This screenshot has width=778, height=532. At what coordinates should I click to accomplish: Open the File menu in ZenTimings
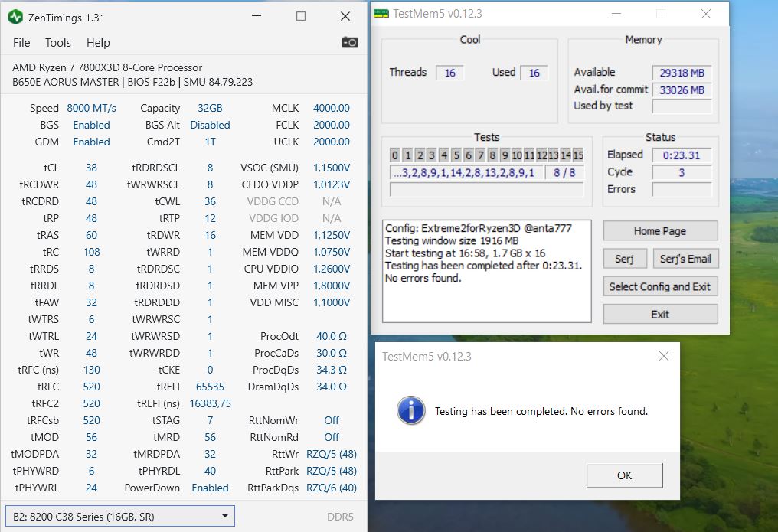21,43
